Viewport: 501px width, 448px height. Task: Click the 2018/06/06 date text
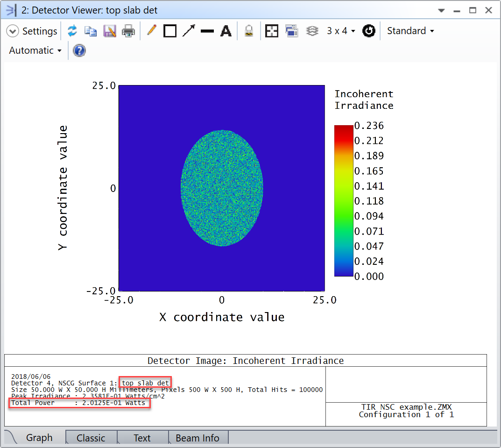(x=31, y=377)
